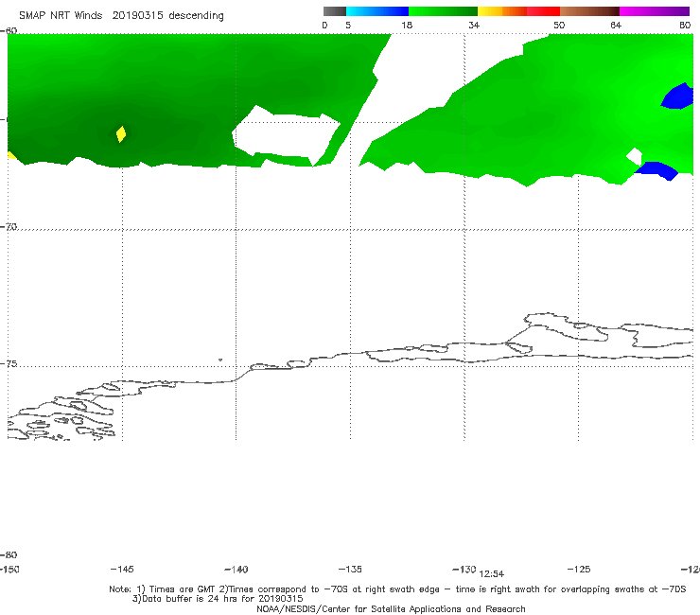Click the color bar label '64'

coord(616,25)
